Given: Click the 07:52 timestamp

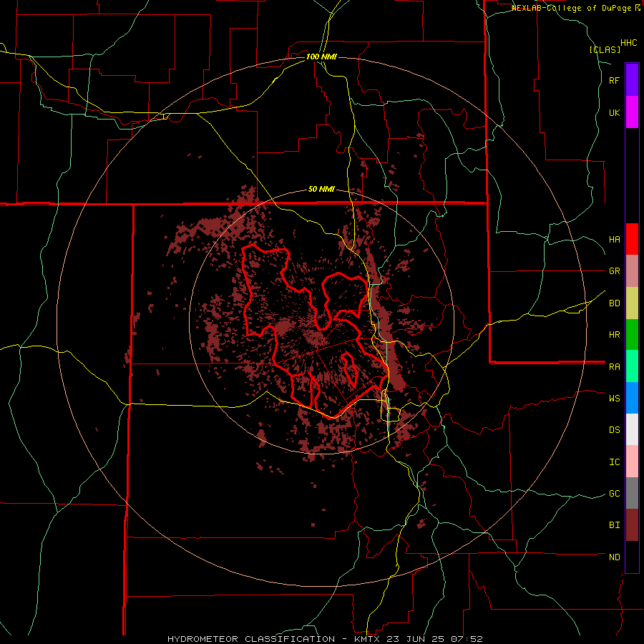Looking at the screenshot, I should pos(467,639).
